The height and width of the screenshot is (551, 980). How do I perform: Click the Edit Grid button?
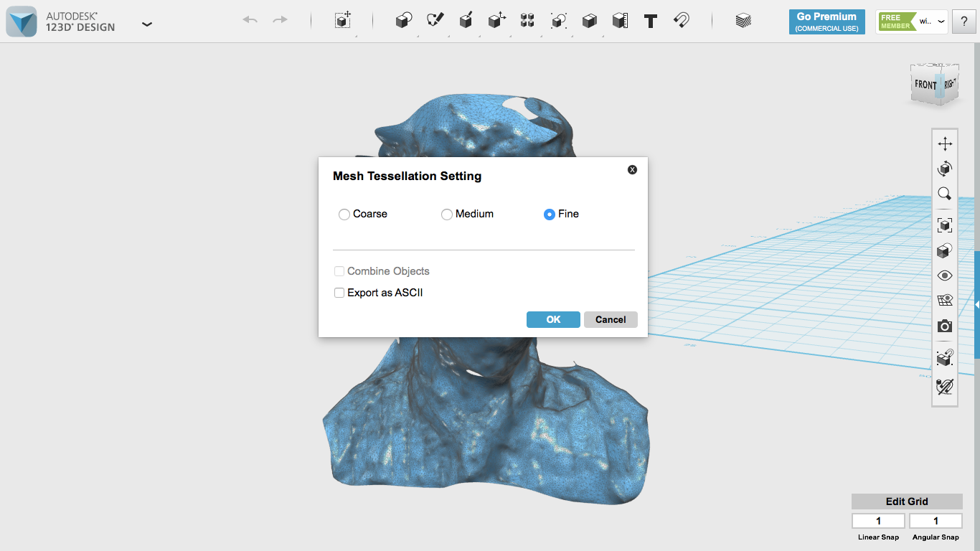pyautogui.click(x=907, y=501)
